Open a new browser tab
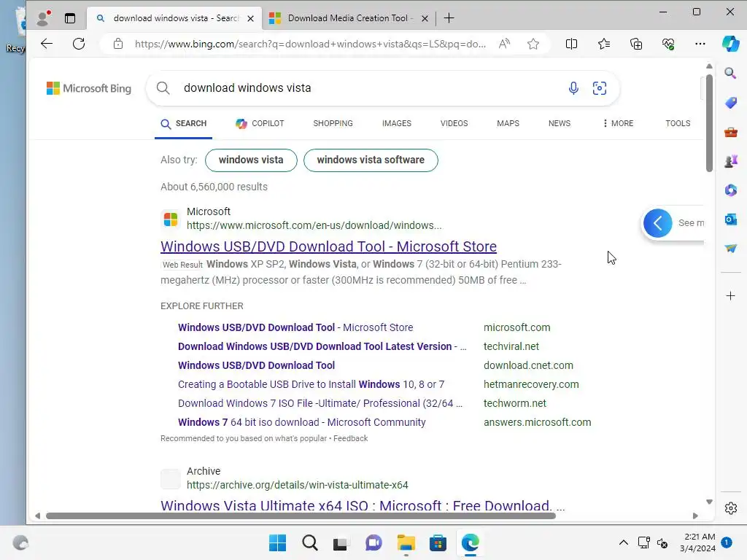 [449, 18]
